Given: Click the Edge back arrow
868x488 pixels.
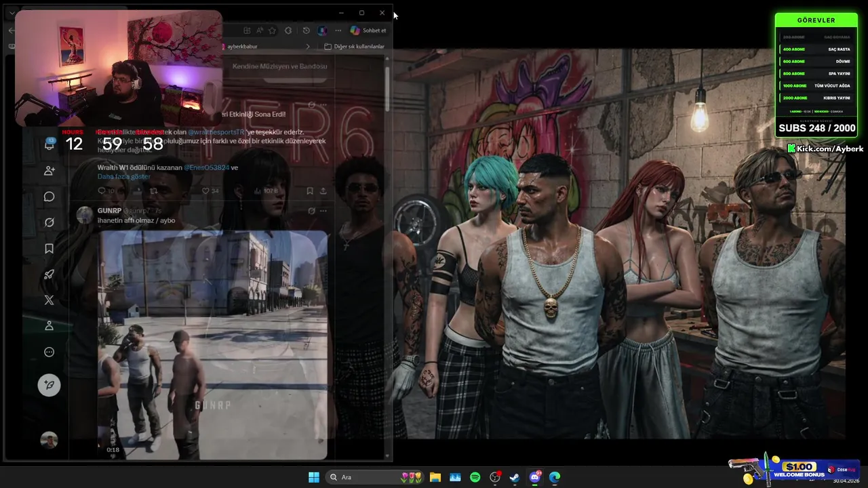Looking at the screenshot, I should pos(11,30).
